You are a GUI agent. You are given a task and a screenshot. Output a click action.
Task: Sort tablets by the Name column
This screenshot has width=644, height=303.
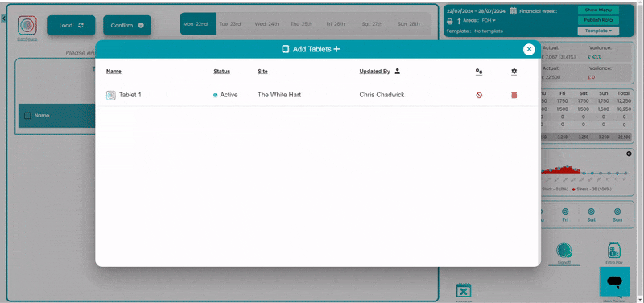point(114,72)
